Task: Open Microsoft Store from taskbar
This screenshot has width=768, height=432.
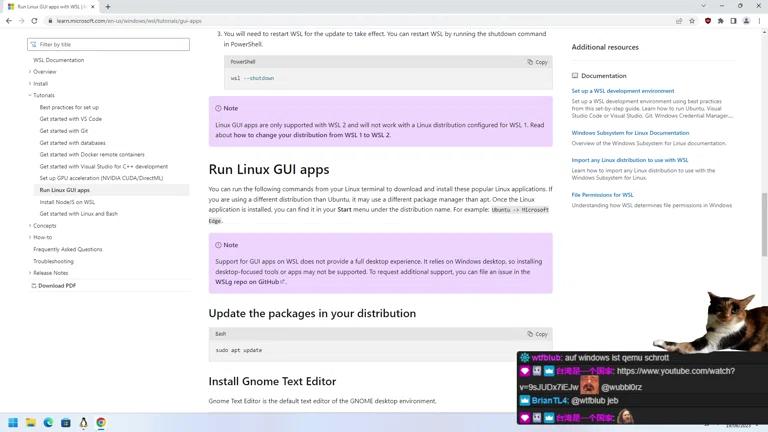Action: point(66,423)
